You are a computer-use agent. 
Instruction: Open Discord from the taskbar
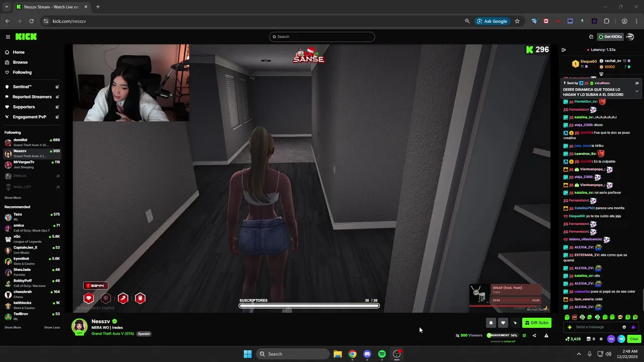pyautogui.click(x=367, y=354)
